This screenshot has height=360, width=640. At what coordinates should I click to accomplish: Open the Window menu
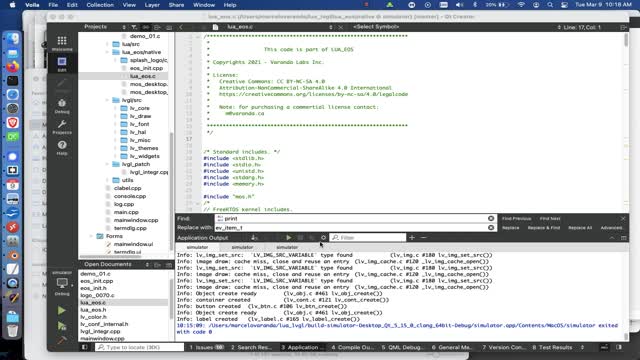click(204, 5)
